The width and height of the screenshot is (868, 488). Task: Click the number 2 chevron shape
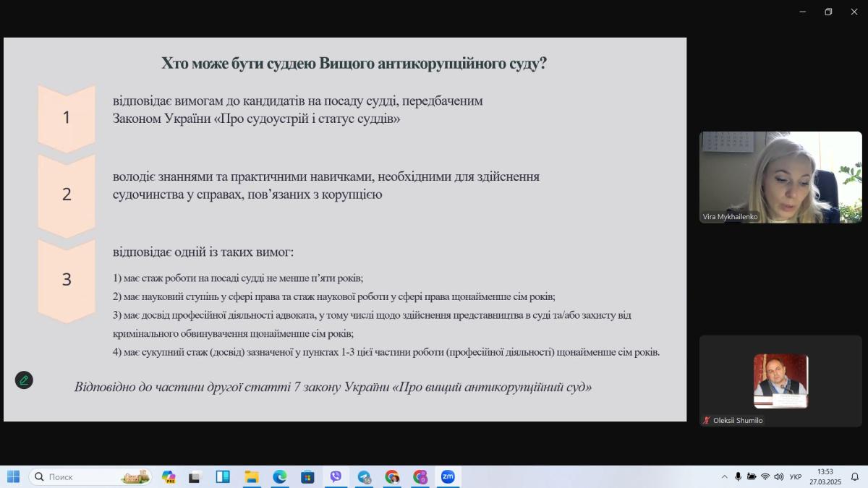pos(67,194)
